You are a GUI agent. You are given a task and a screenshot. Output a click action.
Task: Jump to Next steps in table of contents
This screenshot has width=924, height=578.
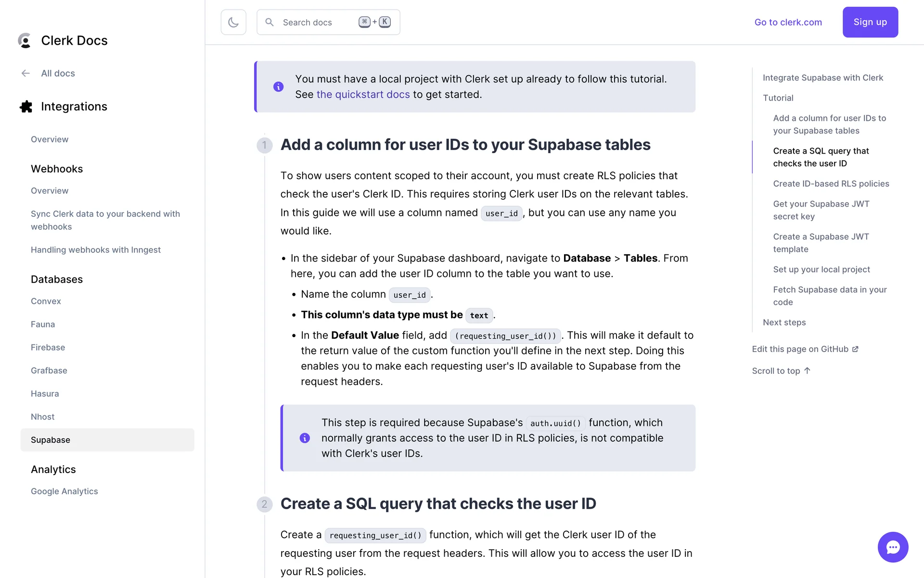pos(784,322)
